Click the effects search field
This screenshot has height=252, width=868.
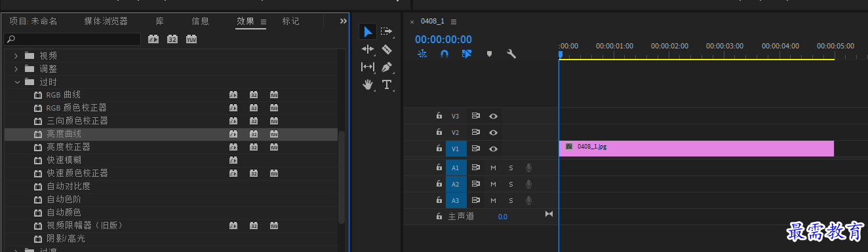tap(72, 39)
